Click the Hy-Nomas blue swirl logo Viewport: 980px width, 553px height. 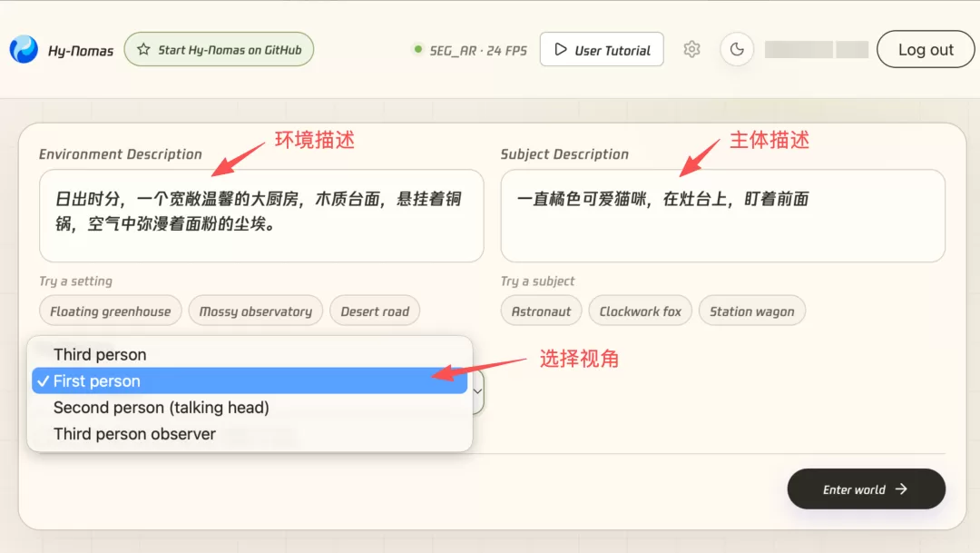pyautogui.click(x=24, y=49)
